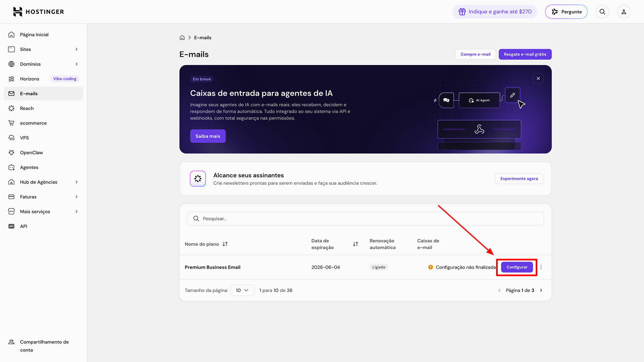This screenshot has height=362, width=644.
Task: Click the Pergunte assistant button
Action: (x=566, y=12)
